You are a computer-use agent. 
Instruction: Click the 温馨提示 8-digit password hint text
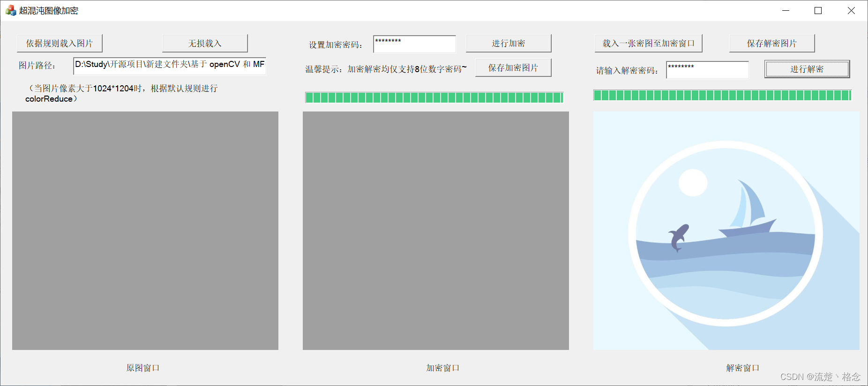pos(386,69)
